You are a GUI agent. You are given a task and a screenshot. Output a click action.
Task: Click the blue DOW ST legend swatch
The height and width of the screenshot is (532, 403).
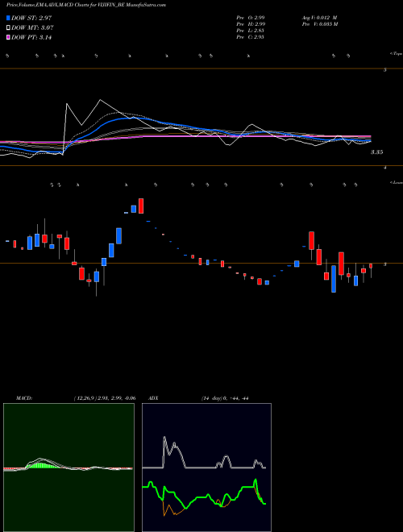pos(8,18)
